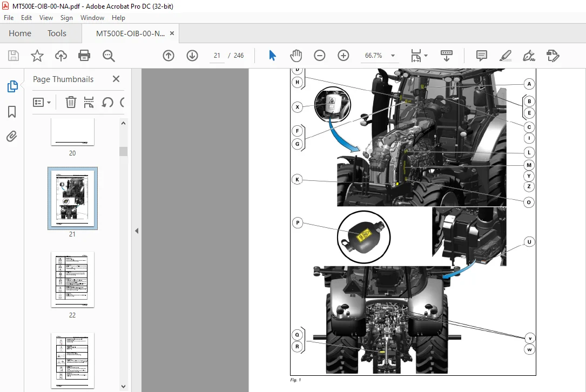This screenshot has height=392, width=586.
Task: Select the thumbnail below page 22
Action: [72, 360]
